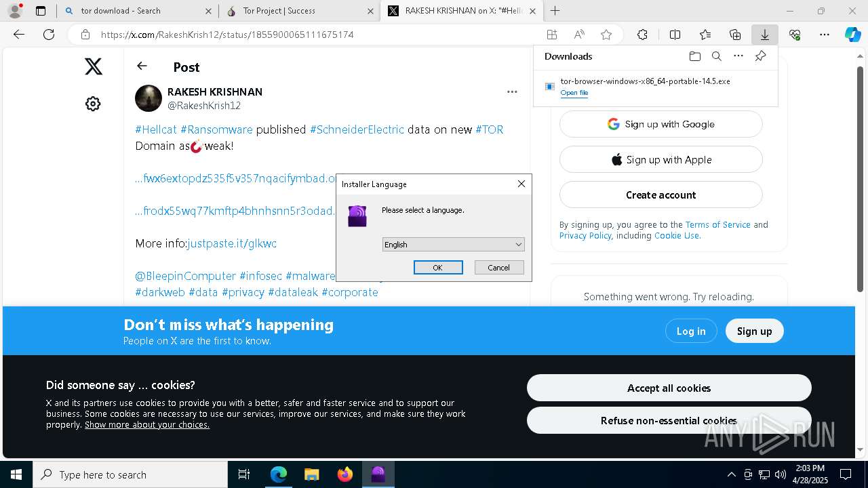Screen dimensions: 868x488
Task: Click the #Hellcat hashtag
Action: [x=156, y=129]
